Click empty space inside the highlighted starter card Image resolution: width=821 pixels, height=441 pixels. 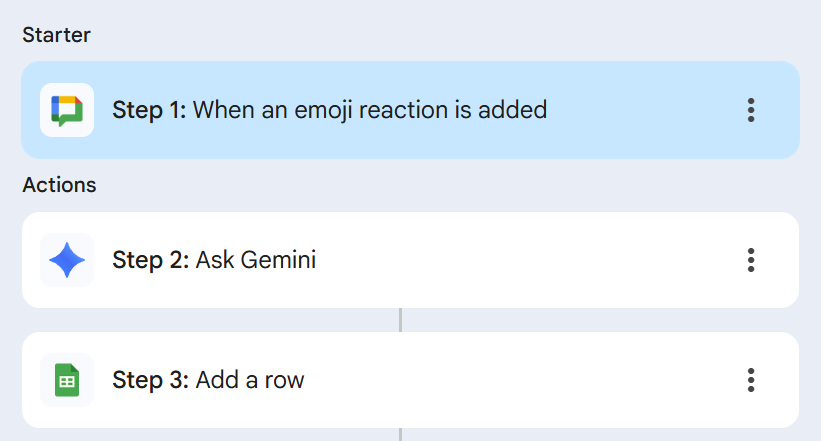point(640,110)
